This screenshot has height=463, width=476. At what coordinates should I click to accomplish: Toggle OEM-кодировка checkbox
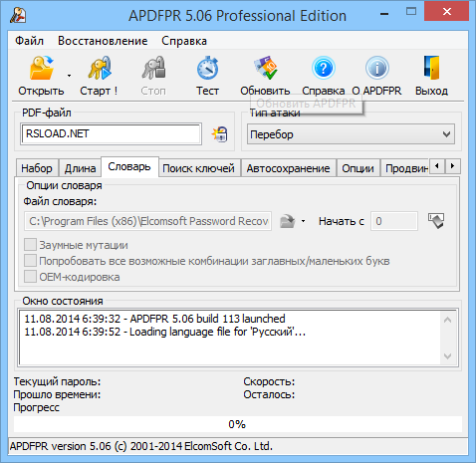pyautogui.click(x=30, y=277)
